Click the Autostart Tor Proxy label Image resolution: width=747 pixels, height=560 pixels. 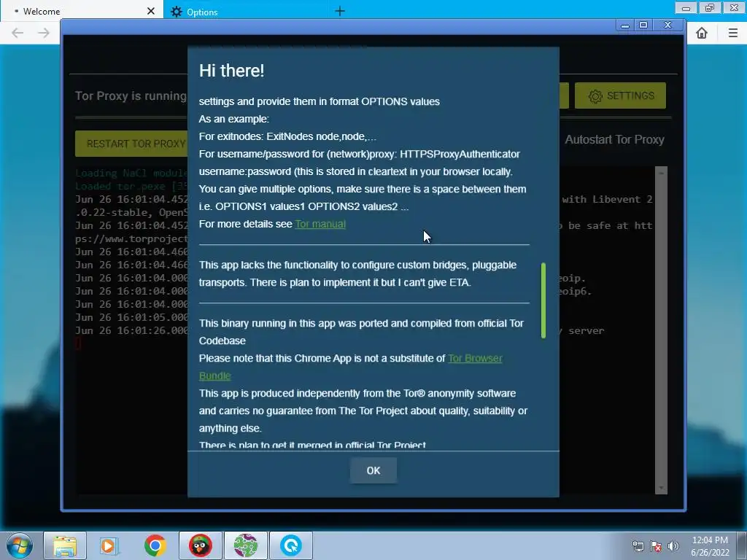[x=614, y=139]
